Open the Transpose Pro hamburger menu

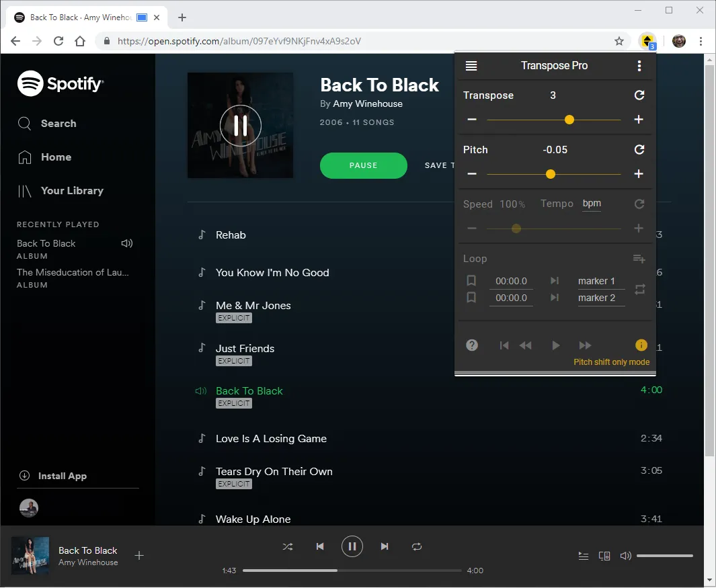(471, 65)
